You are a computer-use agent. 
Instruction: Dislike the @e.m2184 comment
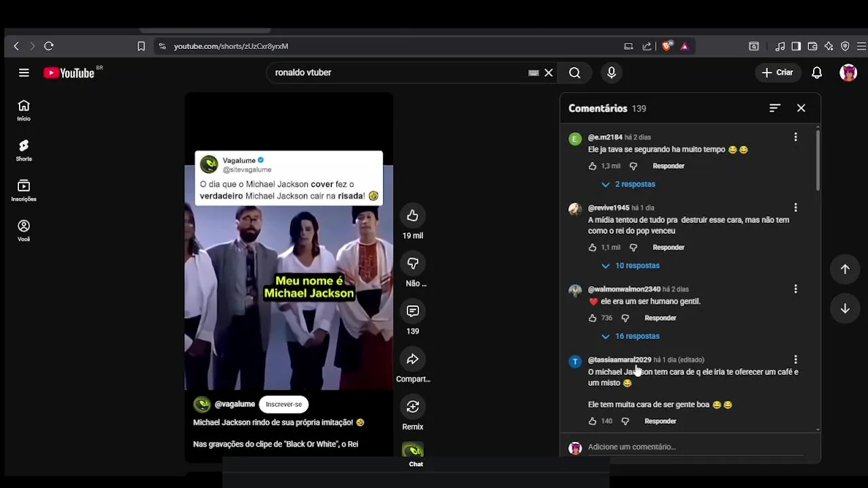point(633,166)
